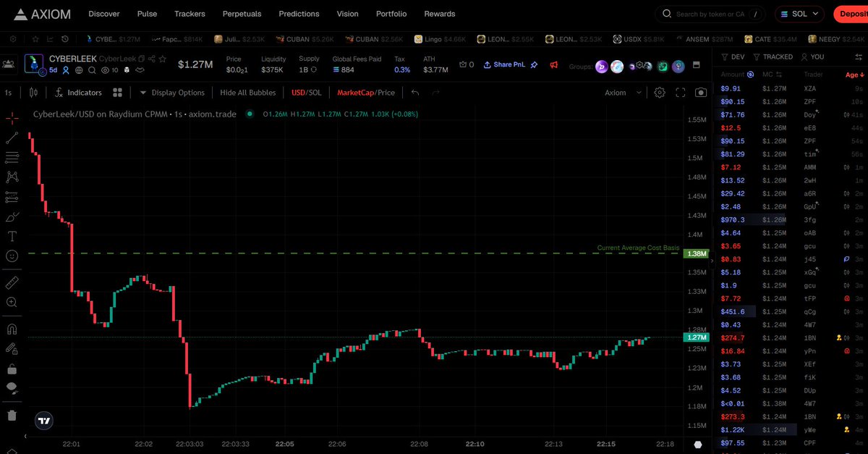
Task: Select the brush drawing tool
Action: pyautogui.click(x=12, y=217)
